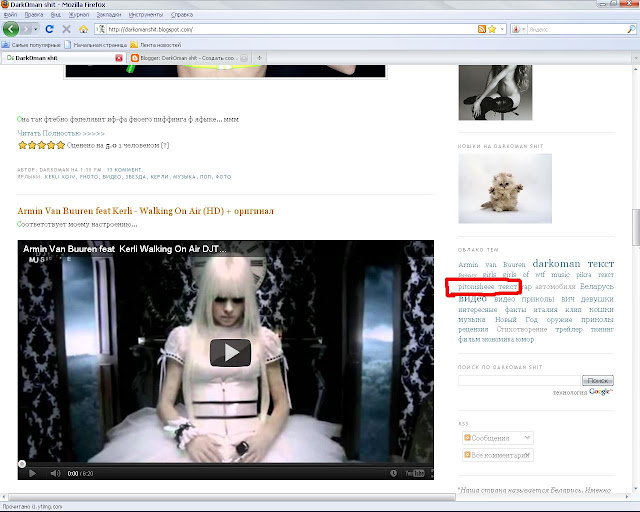Open the девушки tag
Viewport: 640px width, 512px height.
pos(597,299)
